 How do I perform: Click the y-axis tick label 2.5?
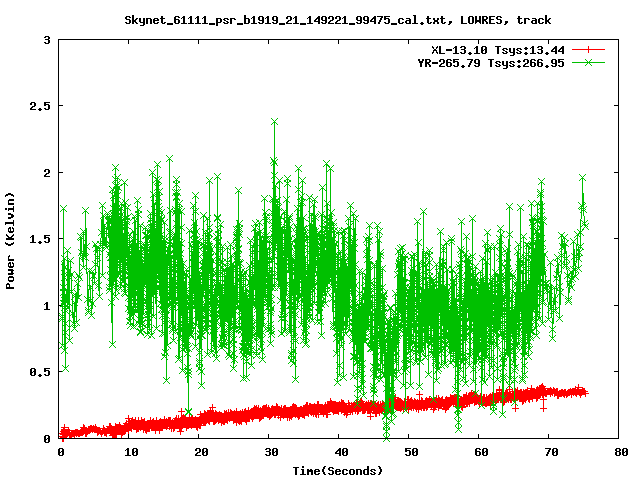[40, 106]
